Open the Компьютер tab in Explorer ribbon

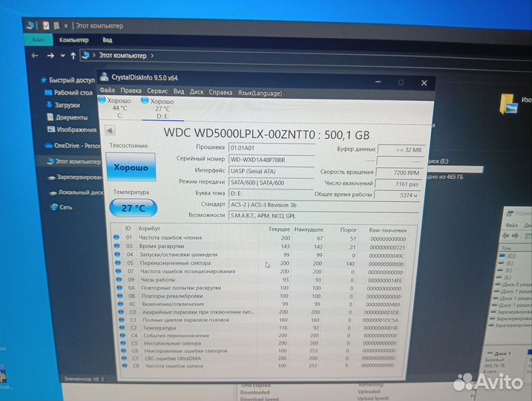coord(73,40)
